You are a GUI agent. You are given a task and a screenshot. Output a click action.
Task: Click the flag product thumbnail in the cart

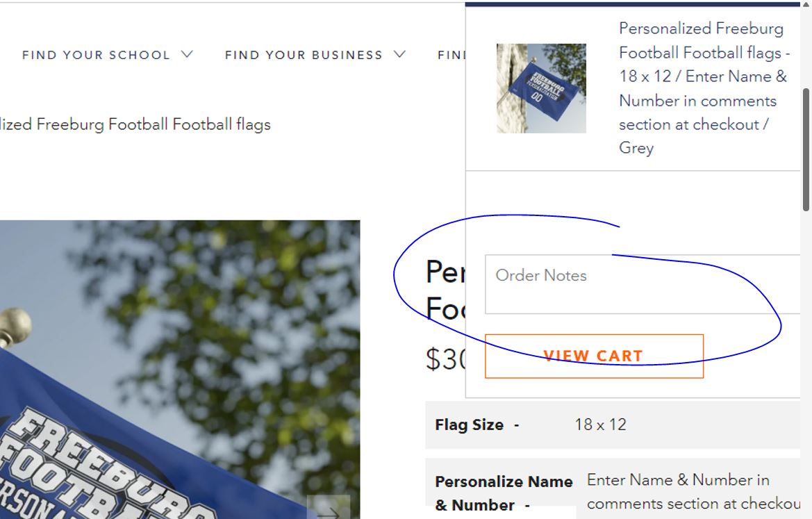[541, 88]
